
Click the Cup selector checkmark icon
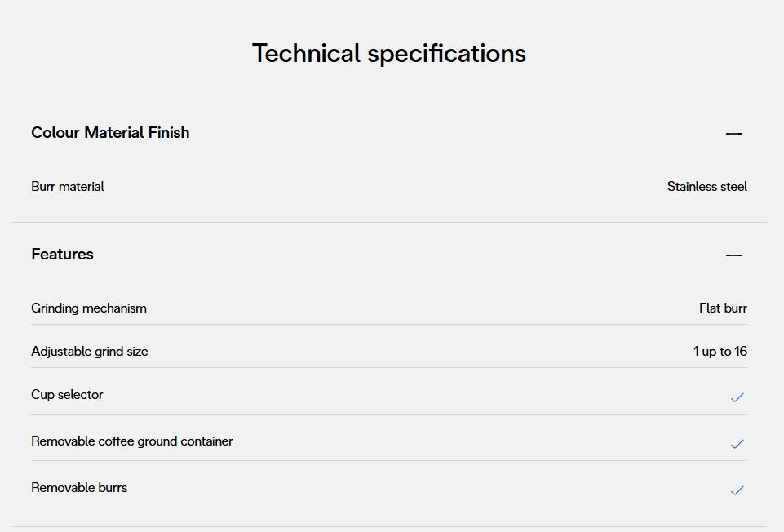737,397
